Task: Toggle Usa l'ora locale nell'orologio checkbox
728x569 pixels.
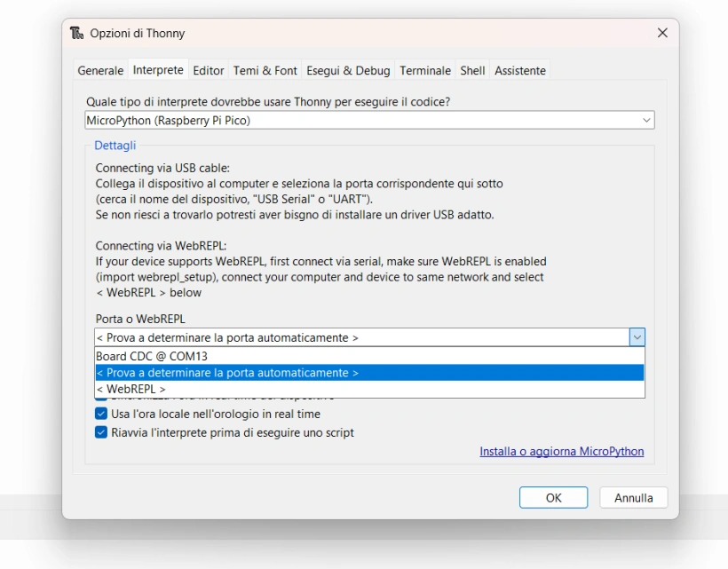Action: tap(100, 414)
